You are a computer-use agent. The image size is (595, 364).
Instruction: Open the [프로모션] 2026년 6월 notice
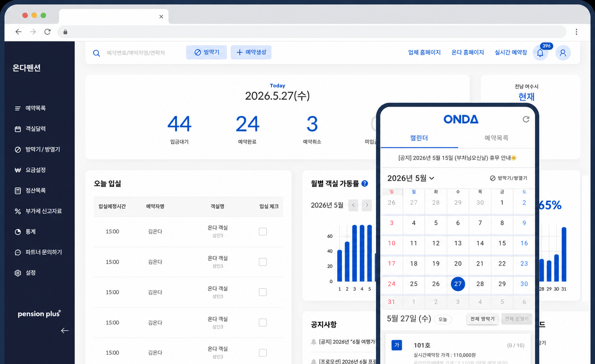347,361
